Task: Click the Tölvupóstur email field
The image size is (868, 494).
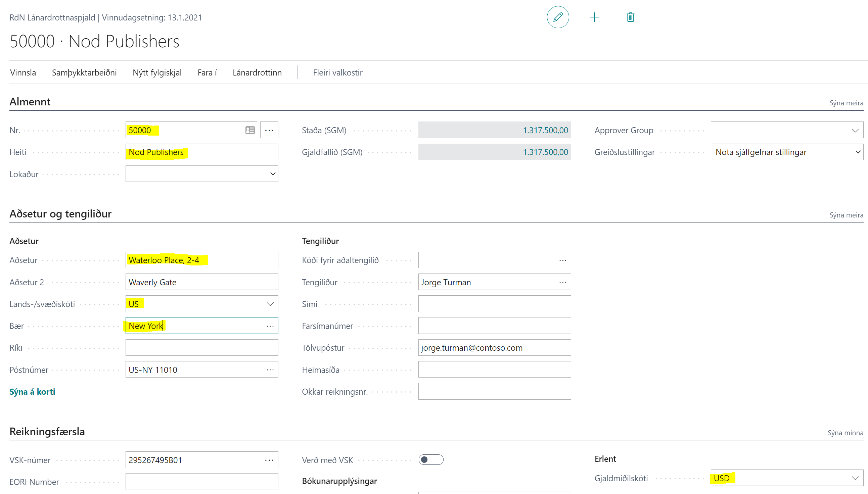Action: coord(494,348)
